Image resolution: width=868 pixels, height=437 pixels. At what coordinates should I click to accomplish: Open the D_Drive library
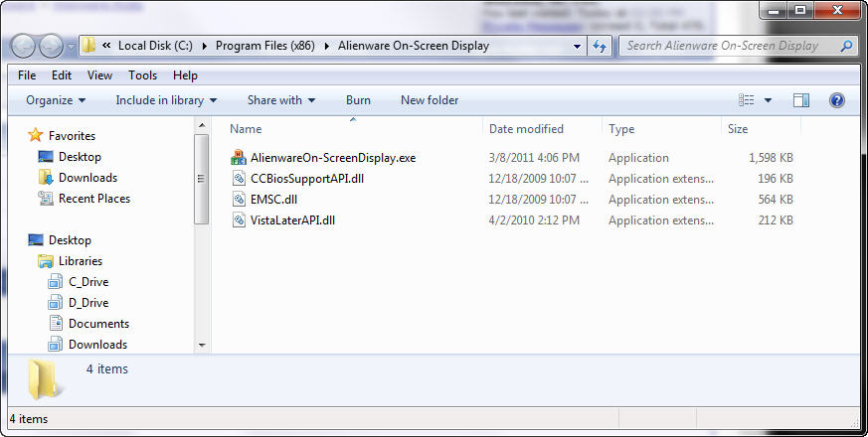[x=88, y=303]
